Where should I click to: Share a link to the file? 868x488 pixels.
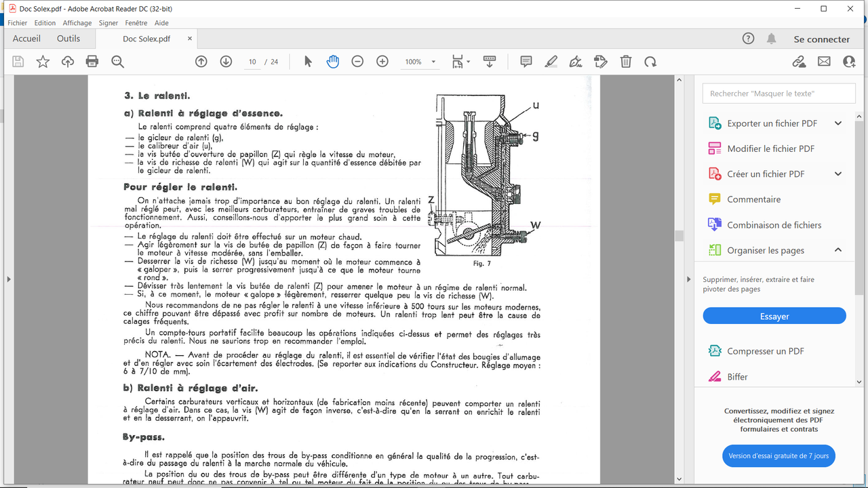(799, 62)
